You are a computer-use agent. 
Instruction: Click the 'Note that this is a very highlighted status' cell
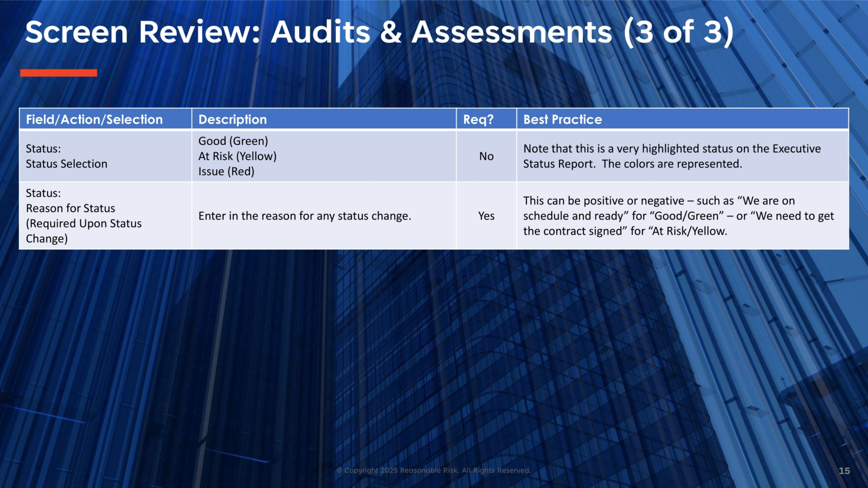(x=682, y=156)
